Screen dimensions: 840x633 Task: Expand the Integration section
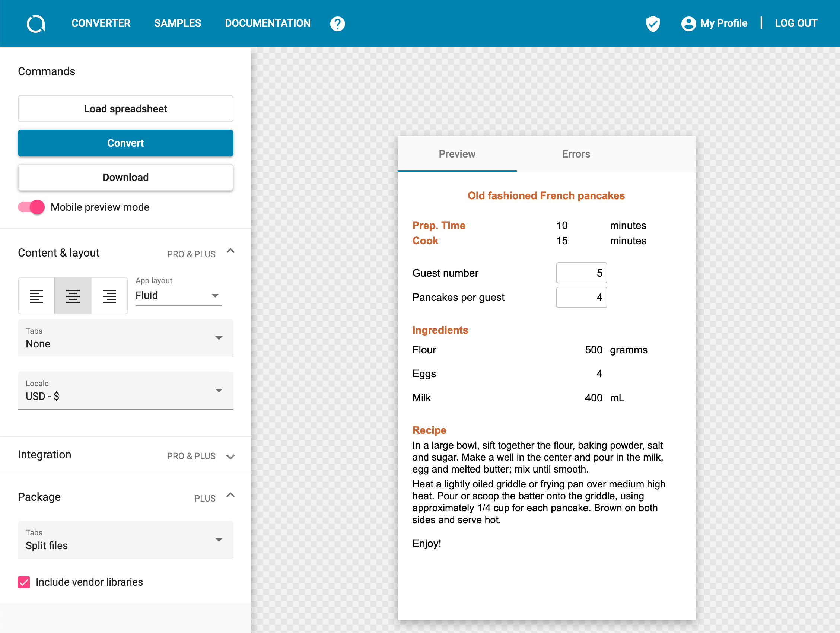230,456
